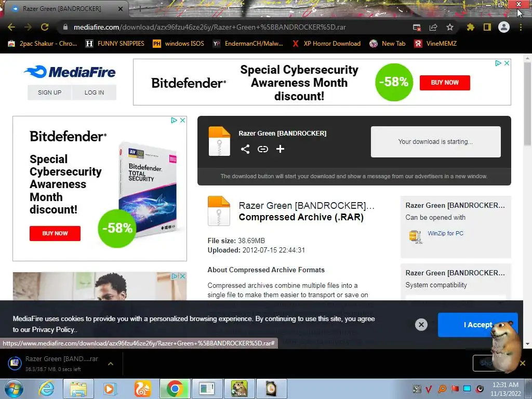Open Chrome three-dot menu
532x399 pixels.
tap(521, 27)
